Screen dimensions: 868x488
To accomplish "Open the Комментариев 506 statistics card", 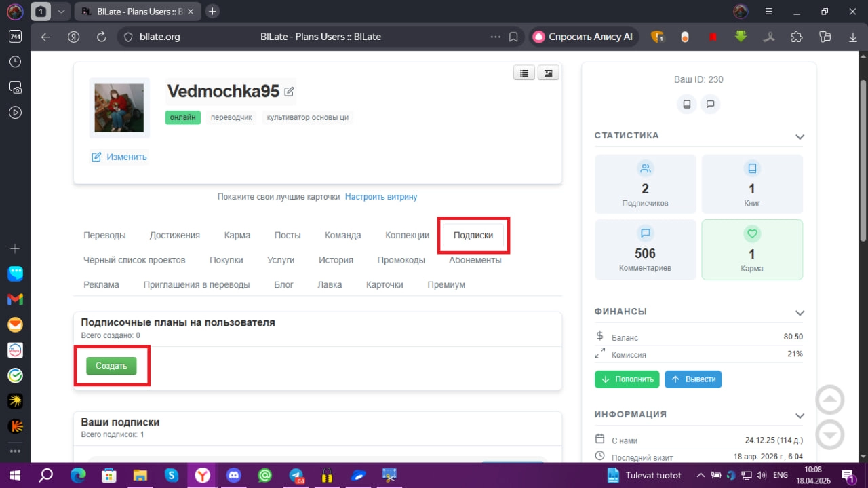I will coord(645,249).
